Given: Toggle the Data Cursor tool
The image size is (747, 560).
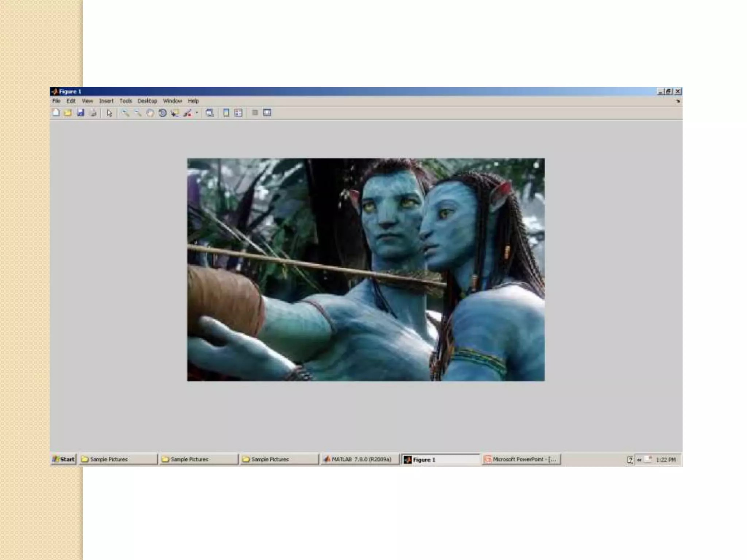Looking at the screenshot, I should tap(175, 113).
